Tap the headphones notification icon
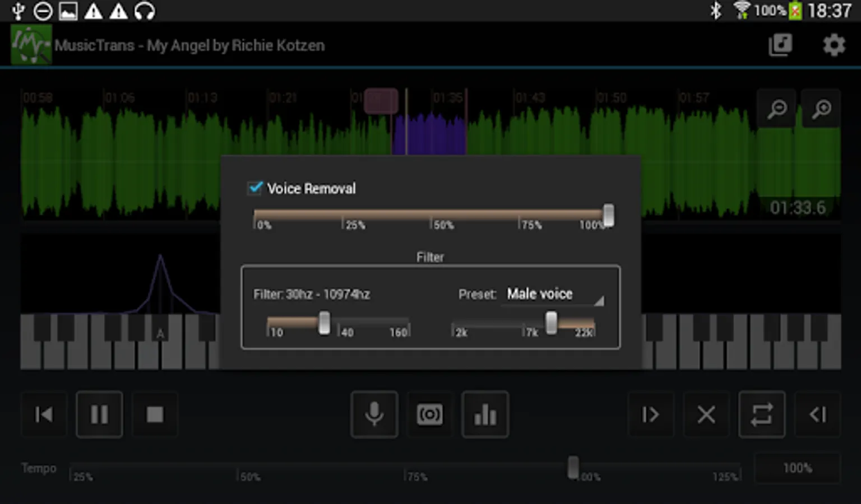The height and width of the screenshot is (504, 861). click(145, 11)
